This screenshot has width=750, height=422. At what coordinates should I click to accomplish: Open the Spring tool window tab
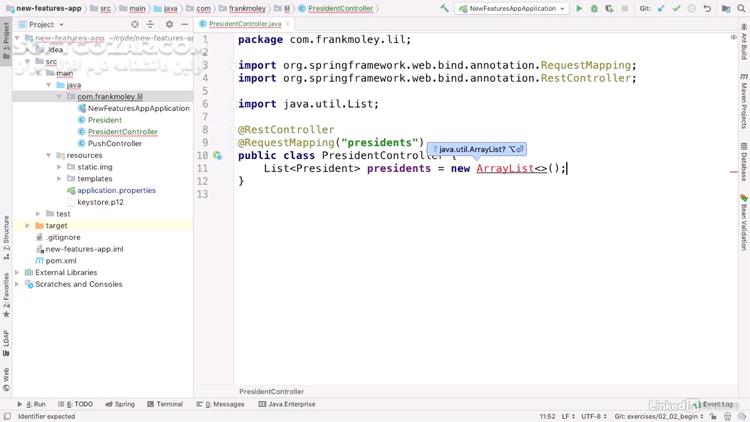(x=120, y=404)
